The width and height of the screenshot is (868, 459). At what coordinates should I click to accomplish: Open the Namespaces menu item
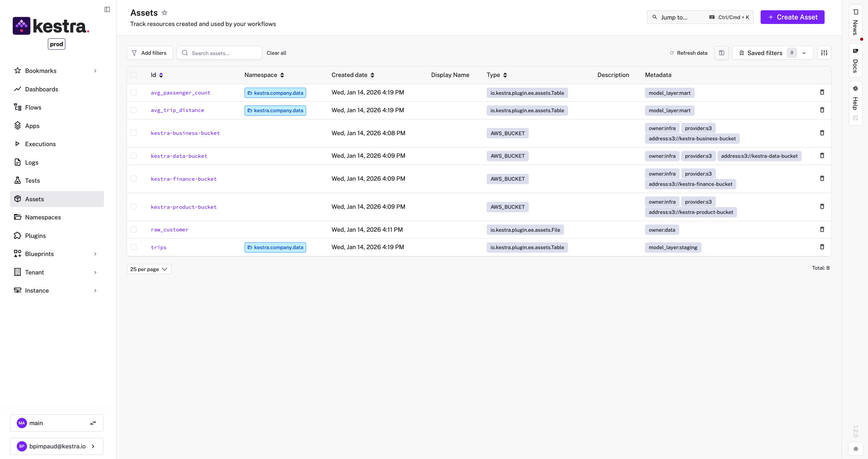point(43,217)
